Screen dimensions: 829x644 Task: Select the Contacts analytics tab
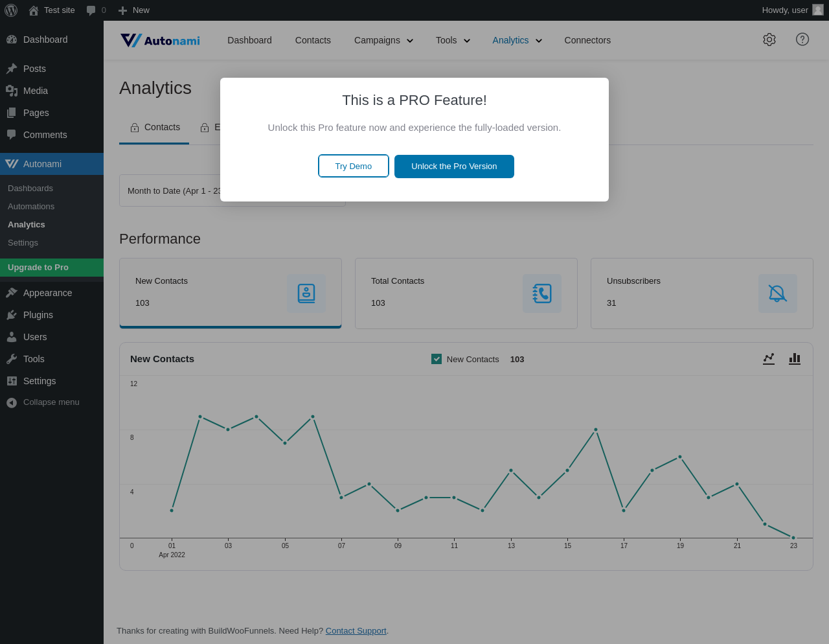coord(154,128)
